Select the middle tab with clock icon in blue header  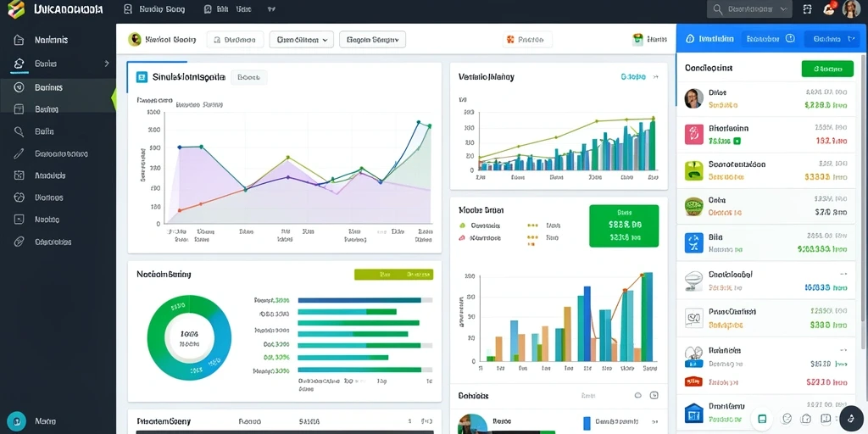771,39
